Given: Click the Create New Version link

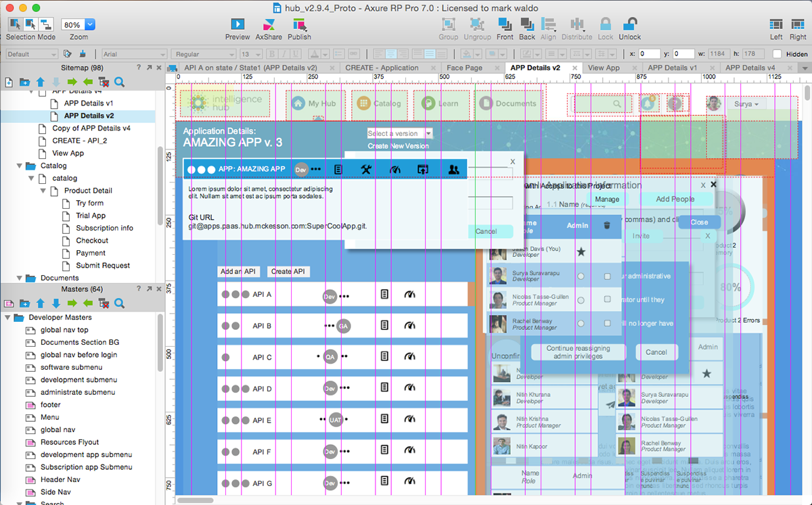Looking at the screenshot, I should [398, 146].
